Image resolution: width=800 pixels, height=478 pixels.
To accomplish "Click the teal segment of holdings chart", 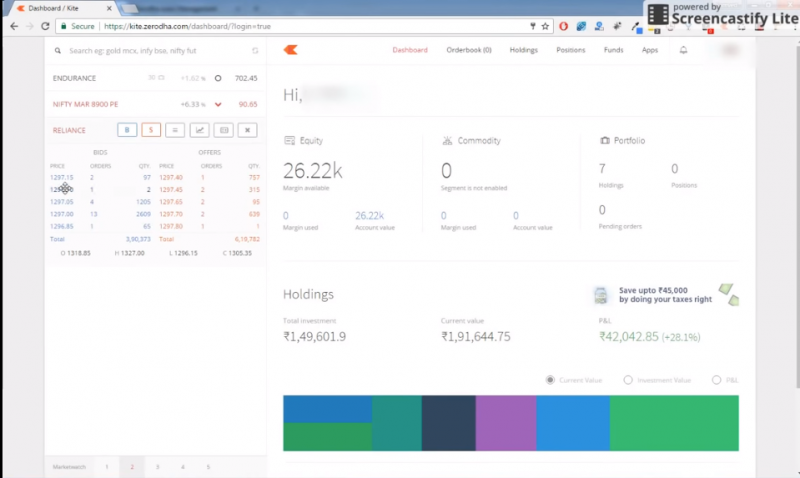I will pos(396,423).
